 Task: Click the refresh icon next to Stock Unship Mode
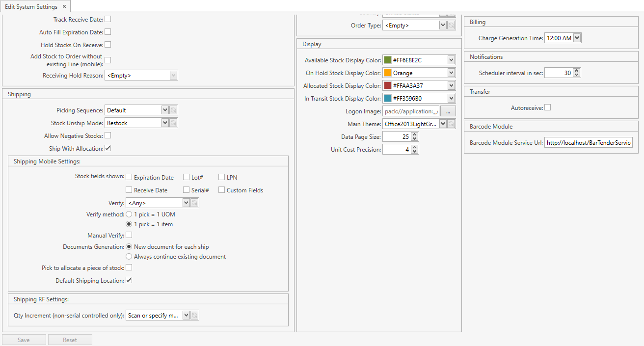173,122
